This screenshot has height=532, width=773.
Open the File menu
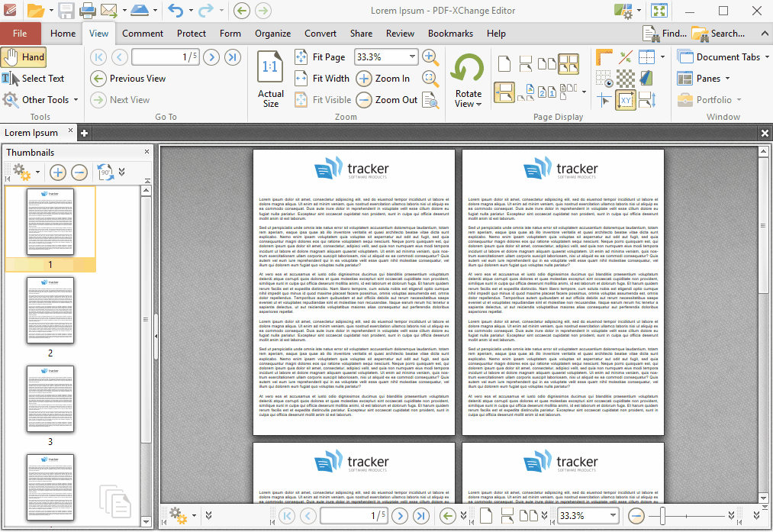20,34
